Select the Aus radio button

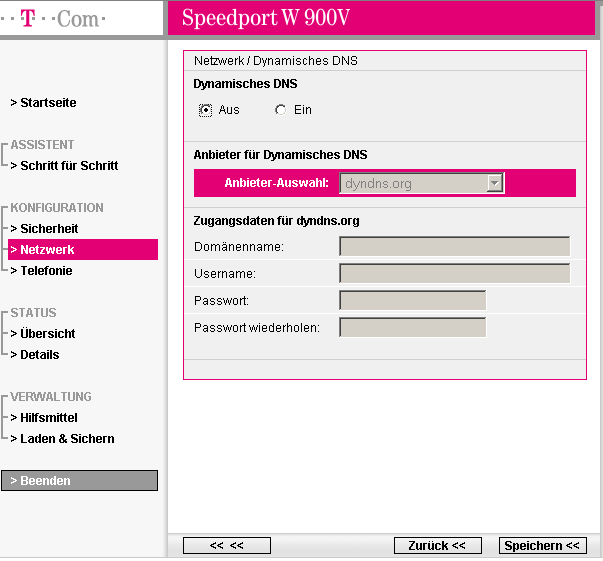click(205, 110)
